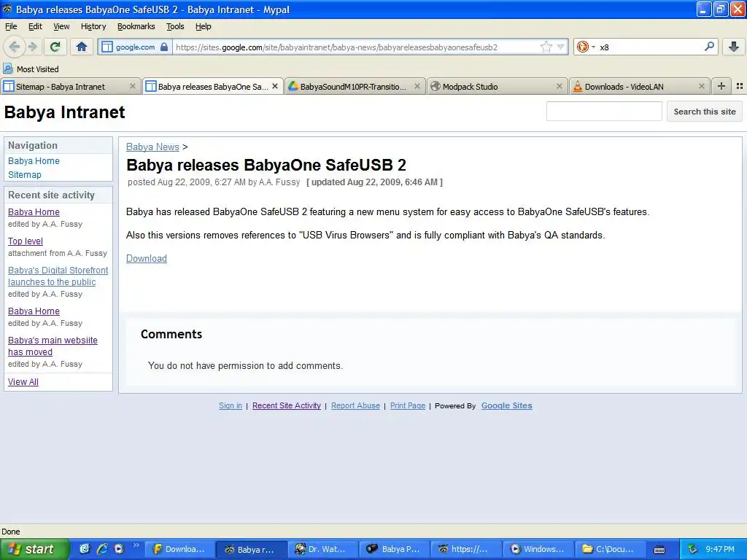The width and height of the screenshot is (747, 560).
Task: Go back using the browser back arrow
Action: (15, 47)
